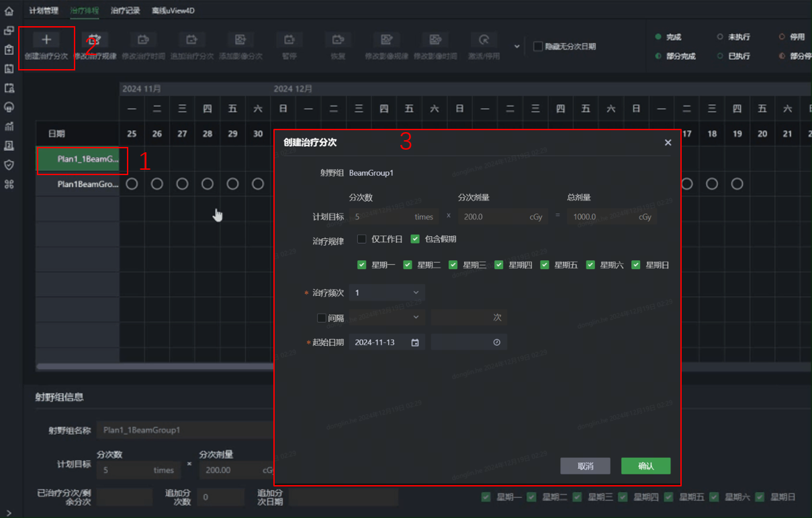Expand the toolbar overflow chevron

point(516,46)
